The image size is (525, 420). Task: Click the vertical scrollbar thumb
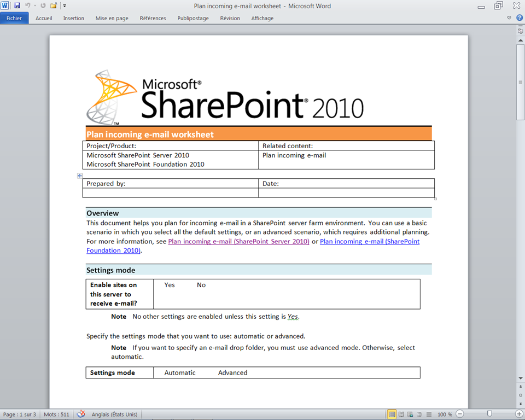(520, 83)
